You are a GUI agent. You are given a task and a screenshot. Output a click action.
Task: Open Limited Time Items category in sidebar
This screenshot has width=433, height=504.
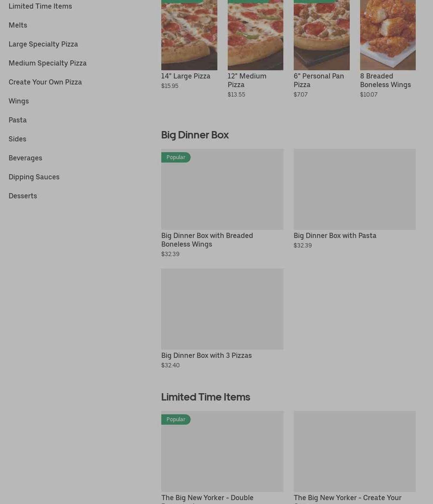click(40, 6)
